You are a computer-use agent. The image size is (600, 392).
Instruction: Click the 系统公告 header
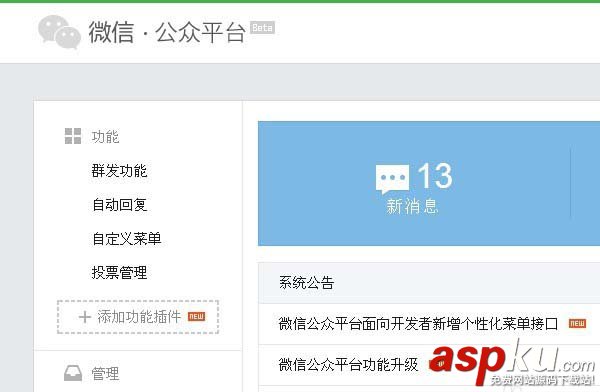[x=306, y=283]
